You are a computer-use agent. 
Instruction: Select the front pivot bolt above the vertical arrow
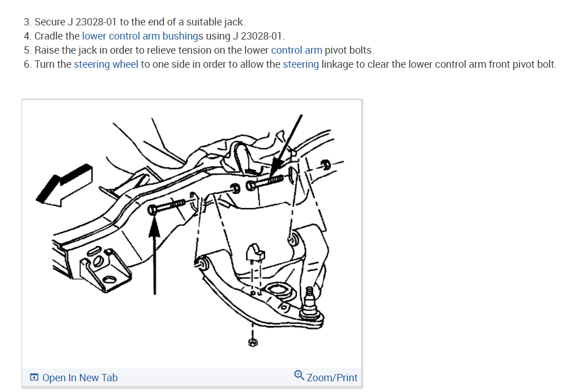(166, 206)
